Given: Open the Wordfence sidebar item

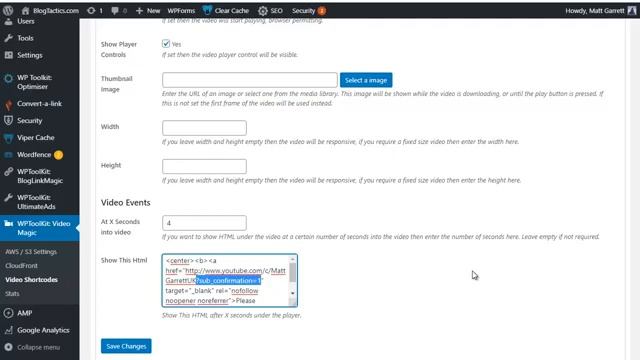Looking at the screenshot, I should click(x=34, y=155).
